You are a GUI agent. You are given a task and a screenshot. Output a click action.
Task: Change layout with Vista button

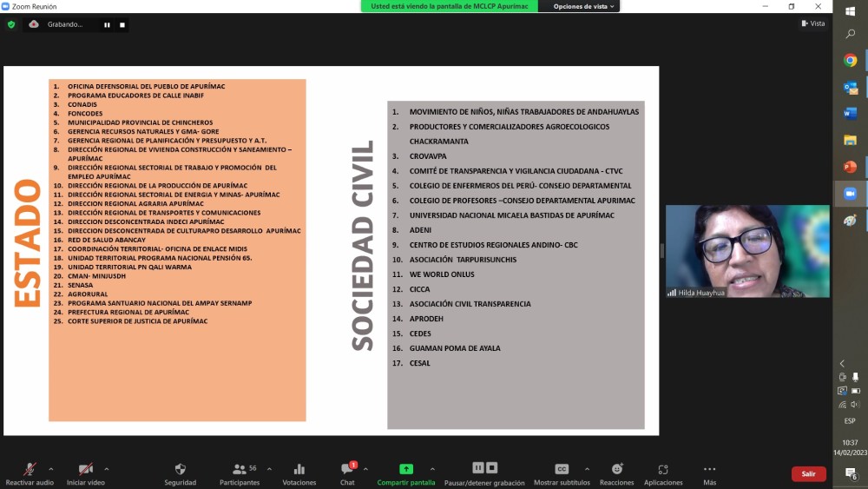click(x=812, y=23)
